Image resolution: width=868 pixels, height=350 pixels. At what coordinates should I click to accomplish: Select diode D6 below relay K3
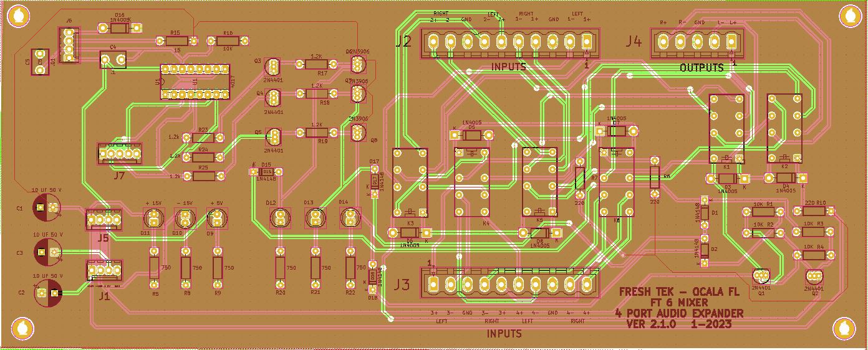click(x=410, y=233)
